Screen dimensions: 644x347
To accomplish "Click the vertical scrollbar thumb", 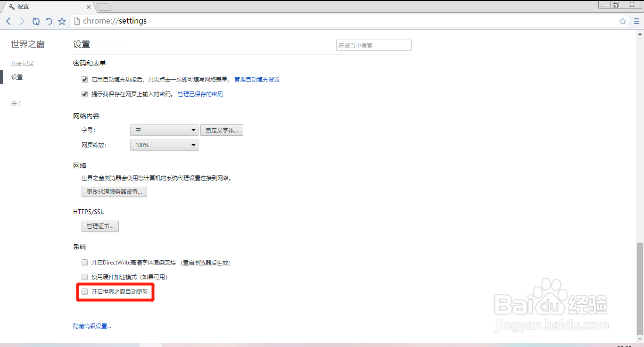I will tap(640, 289).
